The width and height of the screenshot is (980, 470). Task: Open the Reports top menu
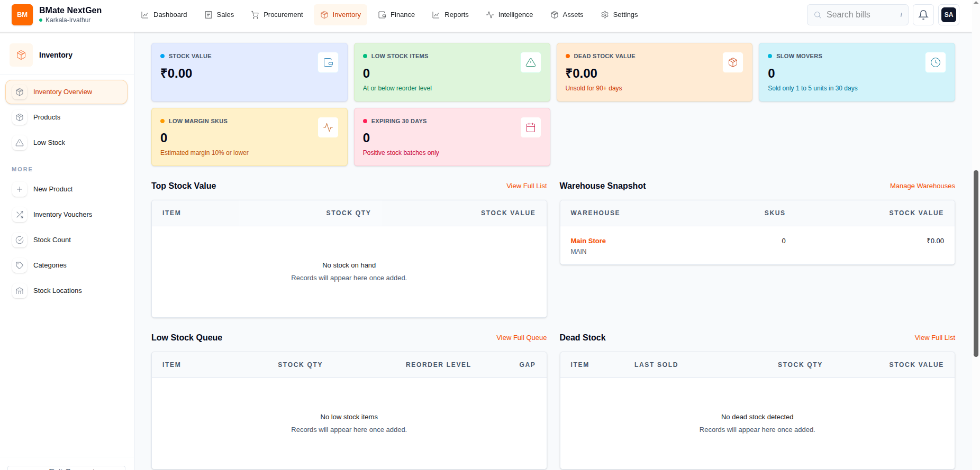(x=451, y=15)
